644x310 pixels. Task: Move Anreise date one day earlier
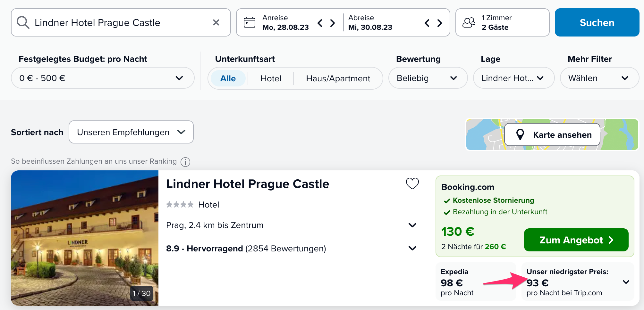pyautogui.click(x=320, y=23)
